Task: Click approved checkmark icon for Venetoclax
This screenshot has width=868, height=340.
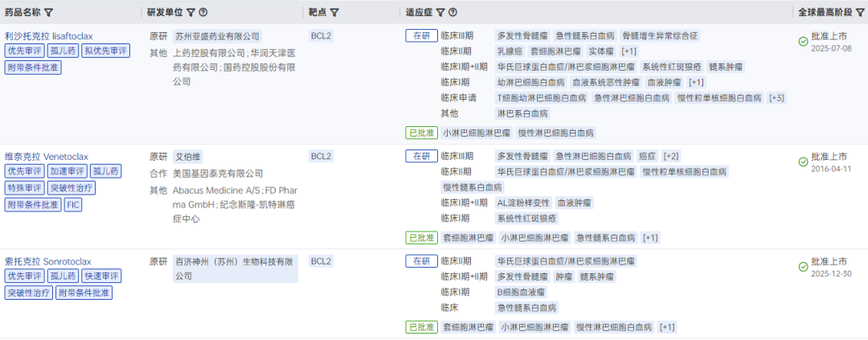Action: pos(803,162)
